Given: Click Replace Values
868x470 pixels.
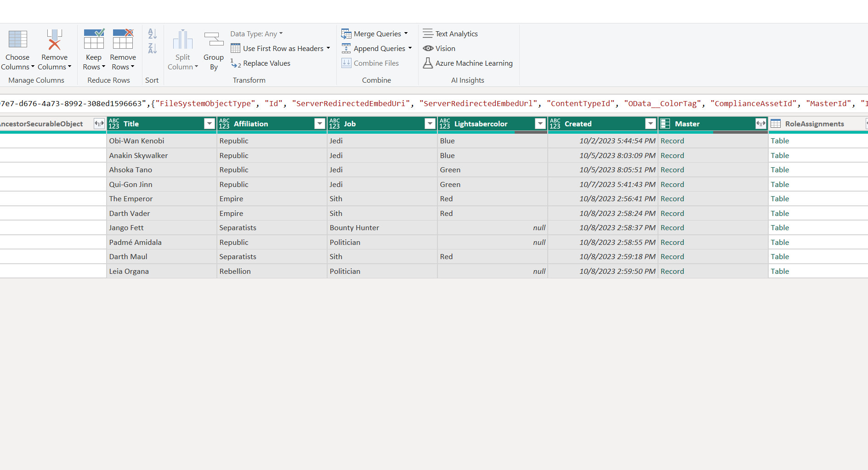Looking at the screenshot, I should tap(261, 63).
